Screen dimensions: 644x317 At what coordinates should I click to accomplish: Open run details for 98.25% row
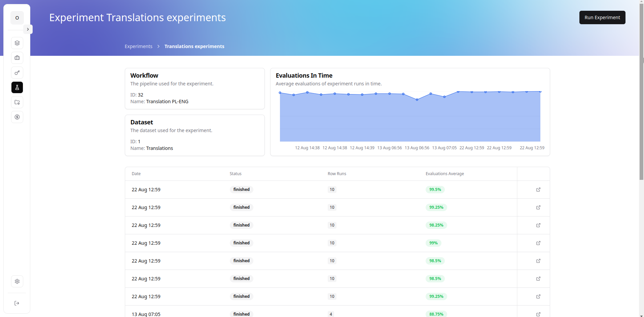(x=538, y=225)
